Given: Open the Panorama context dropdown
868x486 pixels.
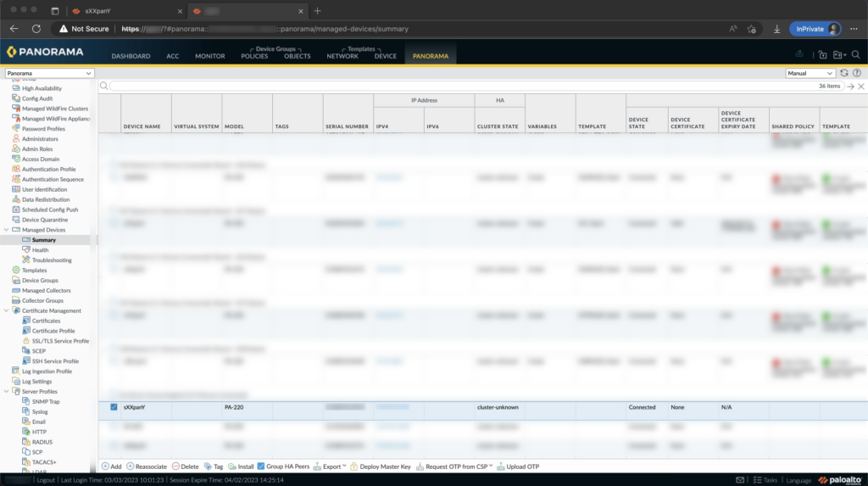Looking at the screenshot, I should (x=49, y=73).
